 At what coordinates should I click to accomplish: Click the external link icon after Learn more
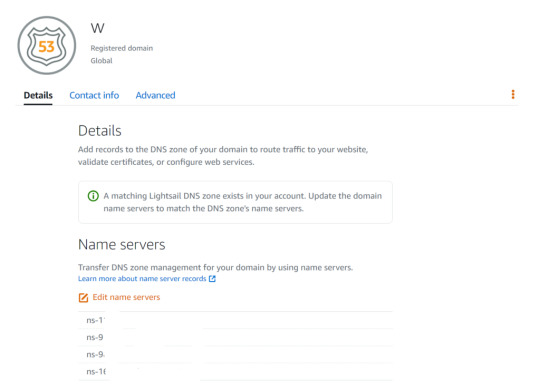coord(212,278)
